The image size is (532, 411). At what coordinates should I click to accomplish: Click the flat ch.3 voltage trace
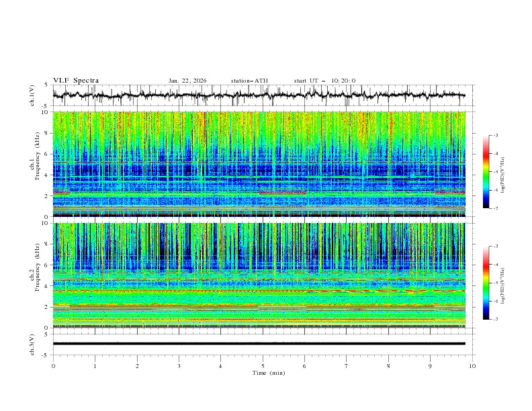point(259,344)
